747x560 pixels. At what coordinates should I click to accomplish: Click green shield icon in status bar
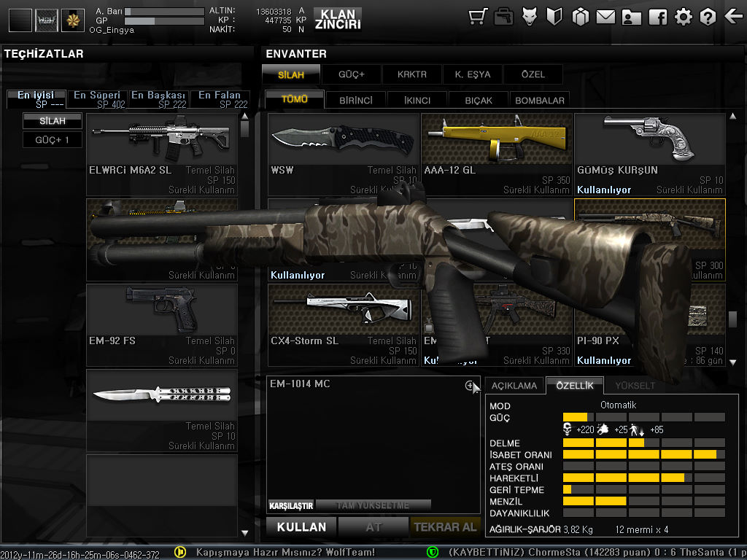(x=432, y=552)
